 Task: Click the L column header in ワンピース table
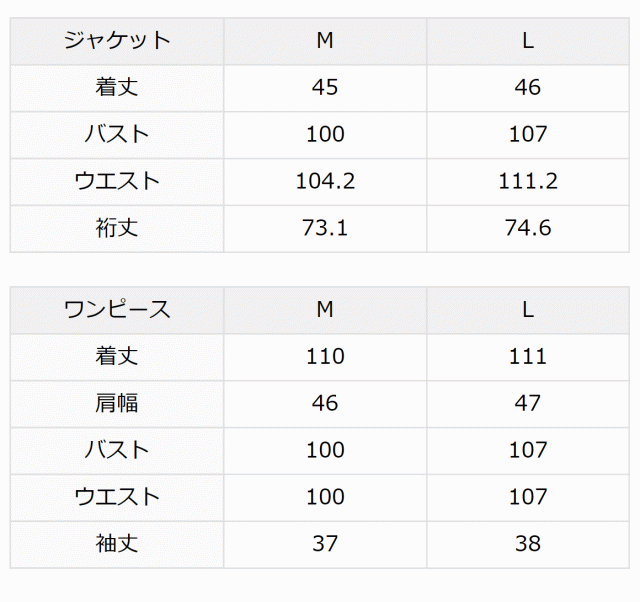pyautogui.click(x=527, y=310)
